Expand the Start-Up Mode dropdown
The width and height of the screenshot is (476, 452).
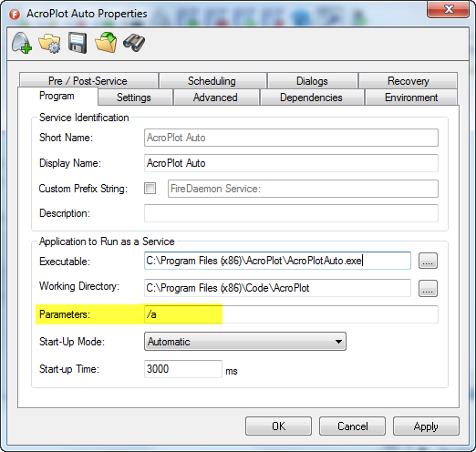click(x=245, y=342)
